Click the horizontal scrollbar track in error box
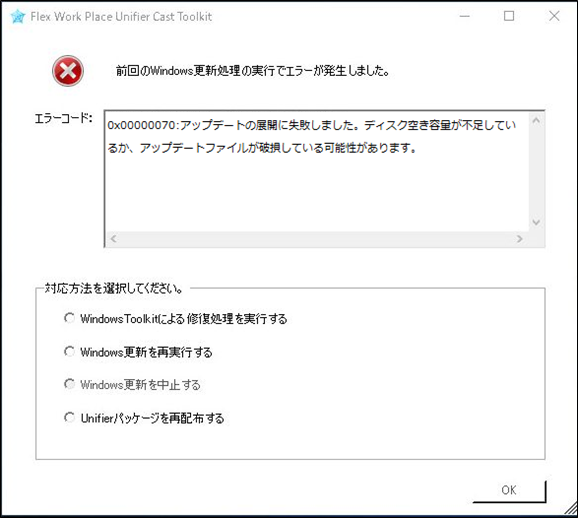 click(x=317, y=239)
